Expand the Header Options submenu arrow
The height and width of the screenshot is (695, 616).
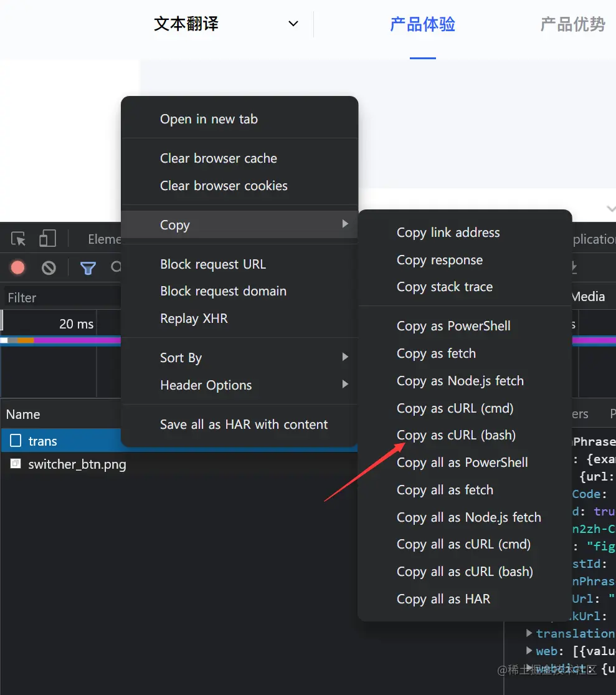345,385
